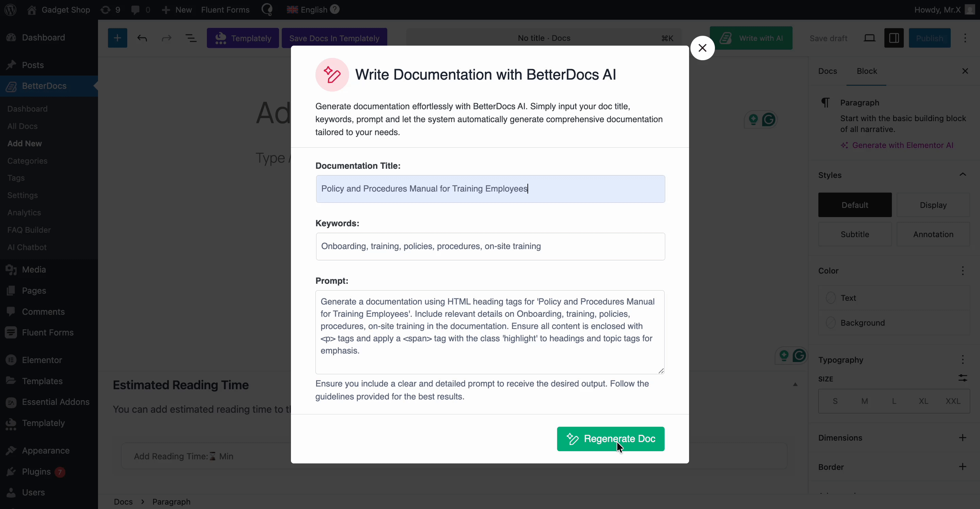Click the Regenerate Doc button
The height and width of the screenshot is (509, 980).
[x=610, y=439]
